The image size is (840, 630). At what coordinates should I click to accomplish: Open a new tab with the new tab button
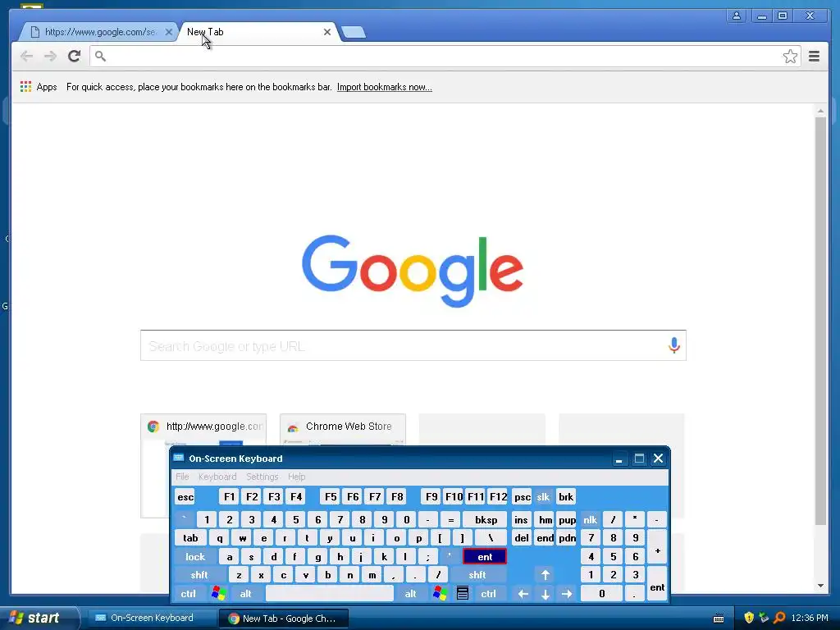(354, 32)
